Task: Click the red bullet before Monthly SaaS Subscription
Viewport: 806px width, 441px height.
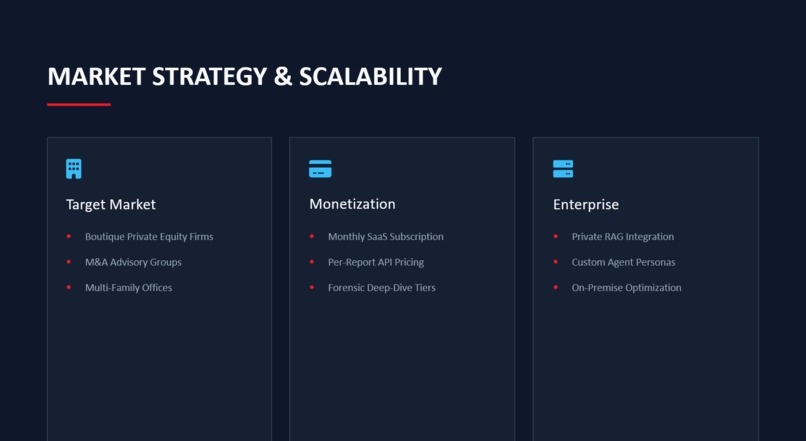Action: click(x=312, y=236)
